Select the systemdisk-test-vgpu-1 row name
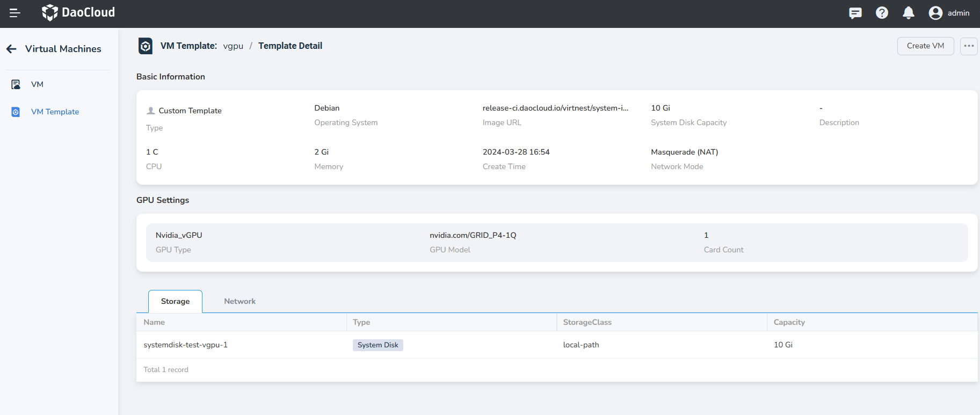 (185, 345)
